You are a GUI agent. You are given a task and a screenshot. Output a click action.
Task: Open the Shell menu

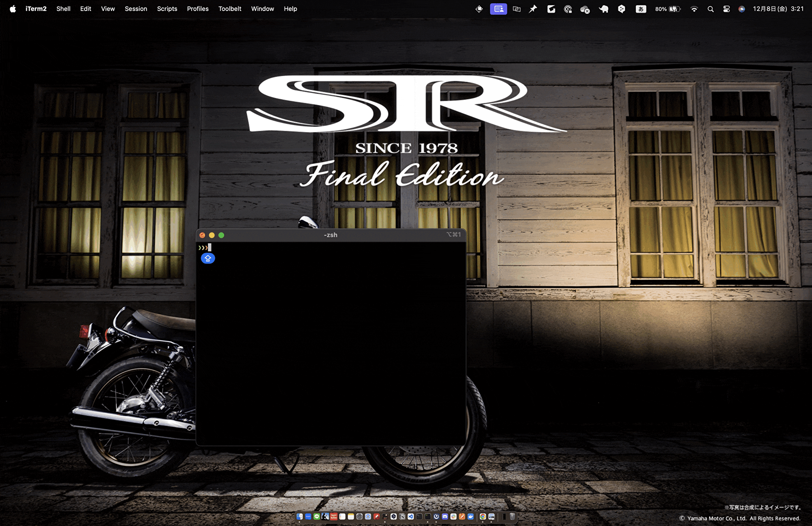click(63, 9)
